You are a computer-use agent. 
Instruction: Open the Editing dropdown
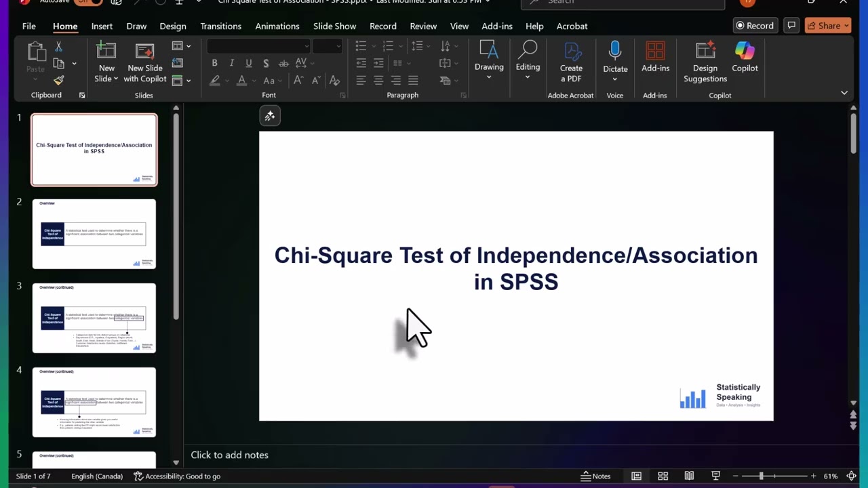tap(528, 60)
